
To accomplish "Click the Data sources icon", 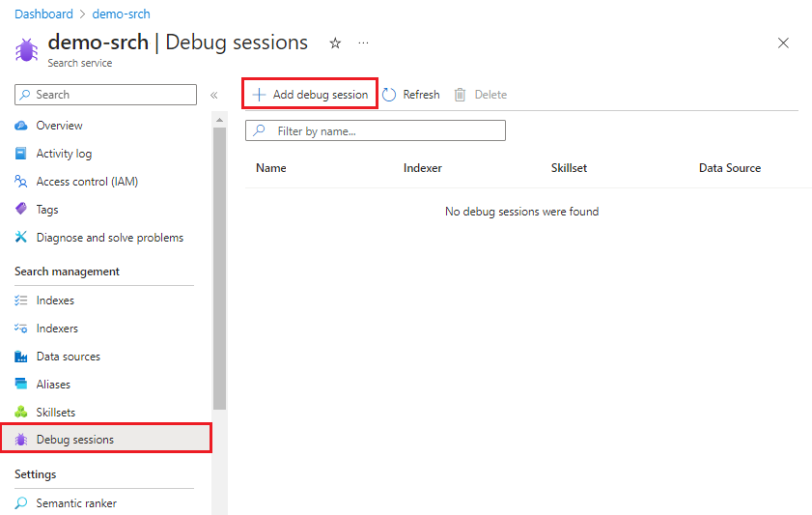I will (x=21, y=357).
